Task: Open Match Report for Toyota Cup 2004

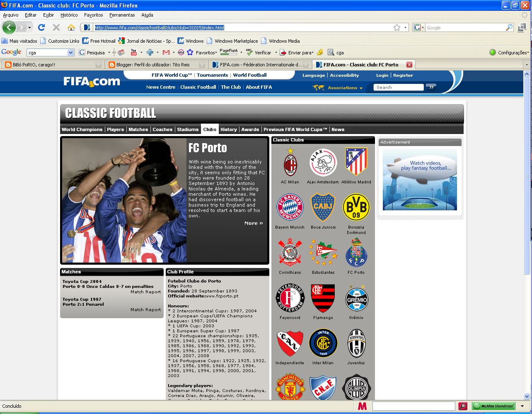Action: [x=145, y=292]
